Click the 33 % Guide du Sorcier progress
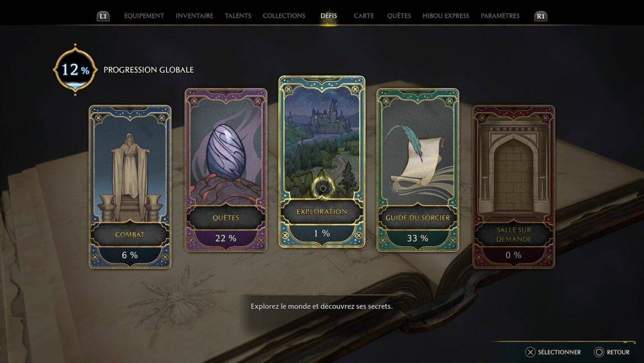The height and width of the screenshot is (363, 644). (x=417, y=238)
